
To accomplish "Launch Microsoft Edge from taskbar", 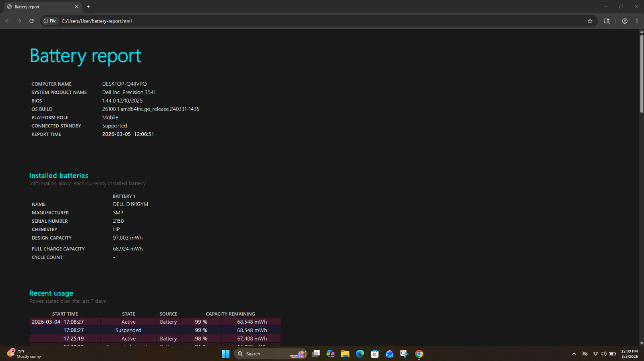I will click(x=360, y=354).
